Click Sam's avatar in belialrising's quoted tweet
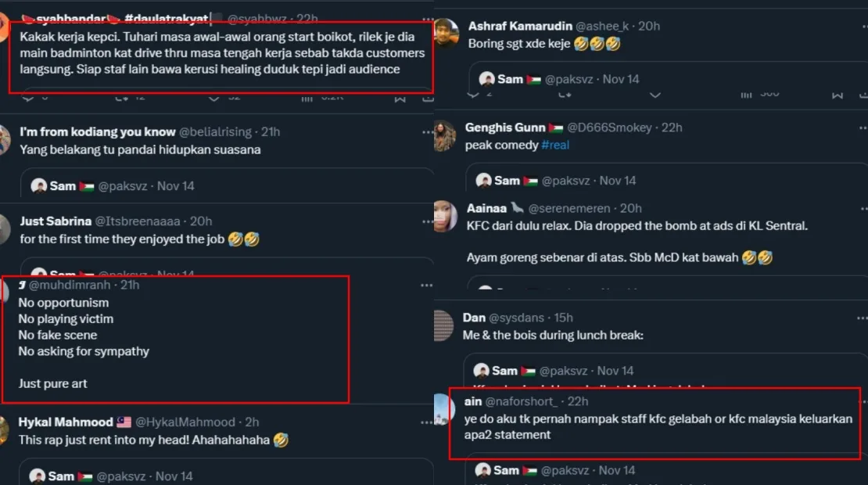This screenshot has height=485, width=868. click(39, 186)
